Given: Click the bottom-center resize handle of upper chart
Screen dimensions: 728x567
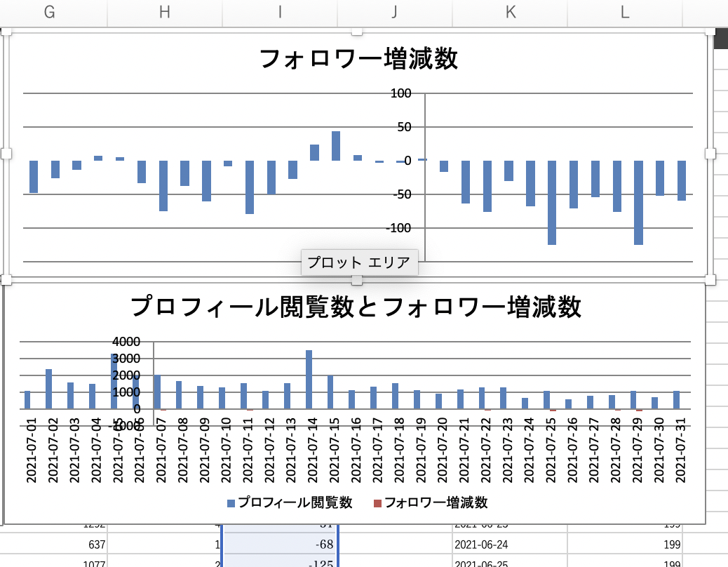Looking at the screenshot, I should click(356, 280).
